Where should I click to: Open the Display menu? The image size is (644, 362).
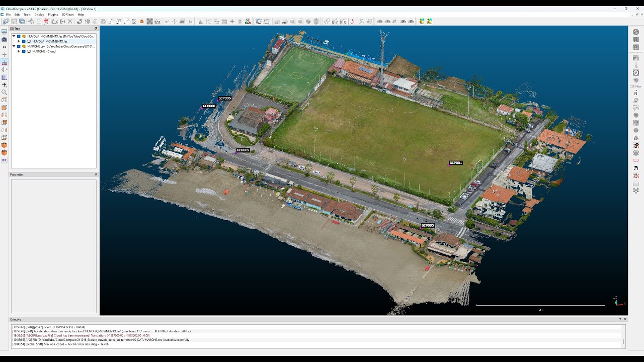39,15
